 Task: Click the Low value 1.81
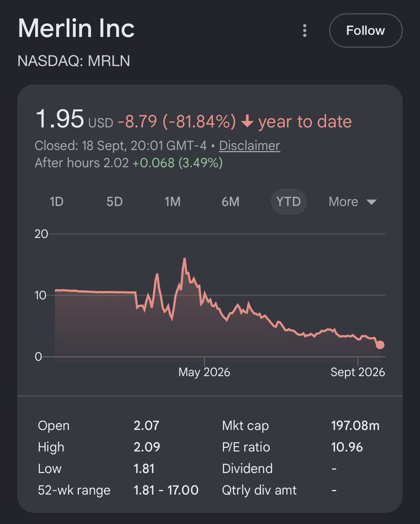[144, 469]
